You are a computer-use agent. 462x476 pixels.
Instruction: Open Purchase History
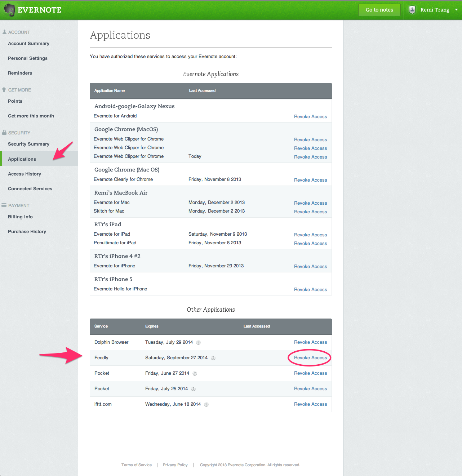pyautogui.click(x=27, y=232)
